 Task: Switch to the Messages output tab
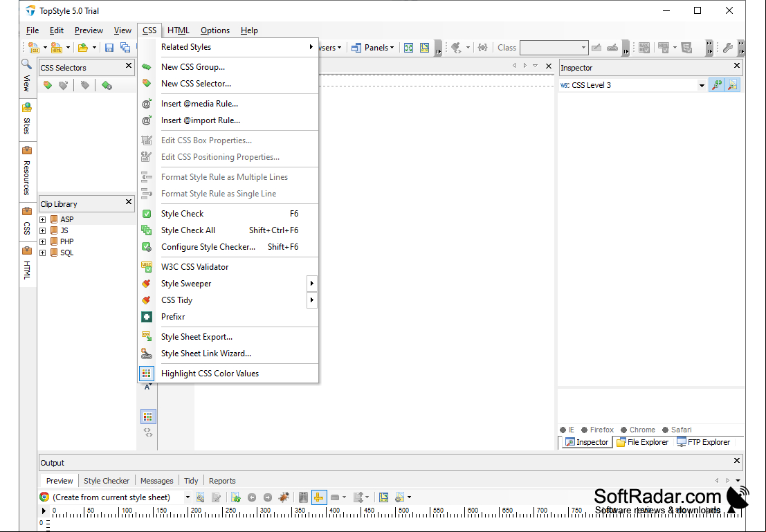pos(157,481)
